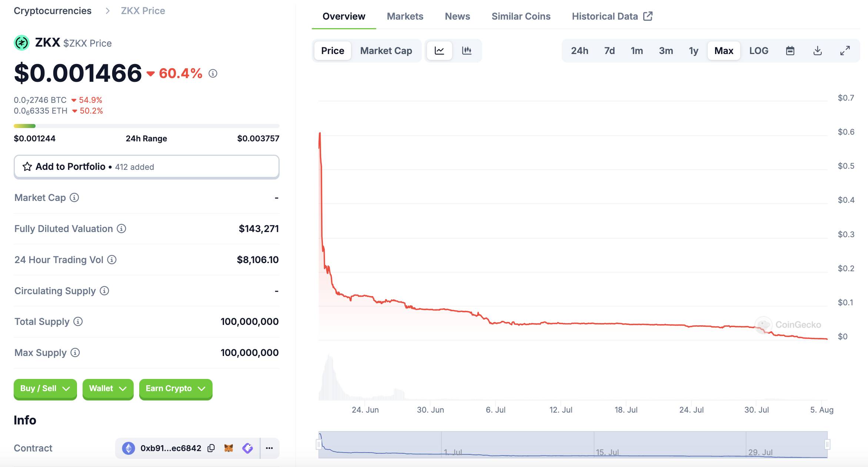Click contract address 0xb91...ec6842
Screen dimensions: 868x467
tap(171, 448)
